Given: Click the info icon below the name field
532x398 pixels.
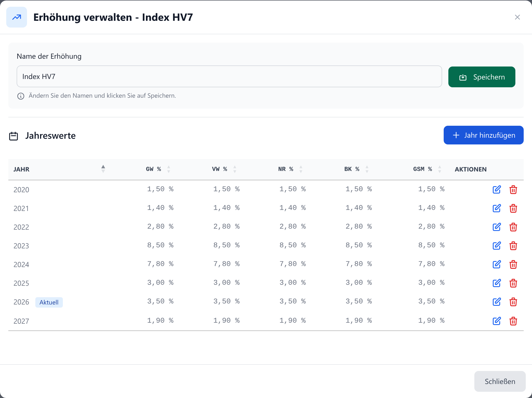Looking at the screenshot, I should 21,96.
